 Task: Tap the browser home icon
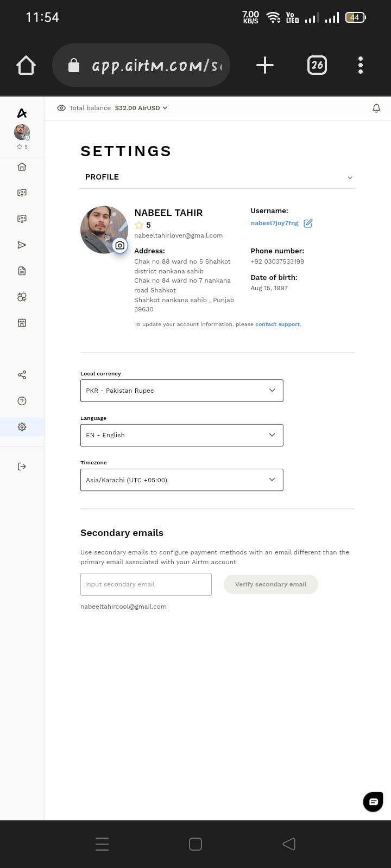click(26, 66)
